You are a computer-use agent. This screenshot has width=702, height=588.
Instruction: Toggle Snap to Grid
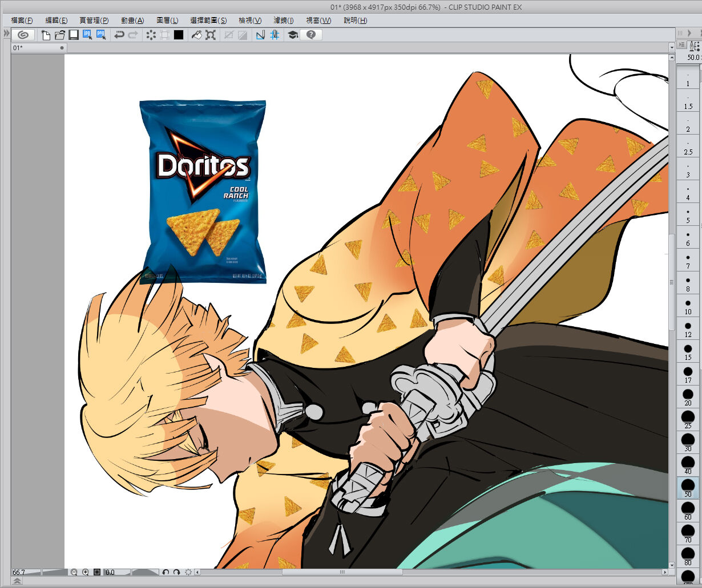(x=275, y=35)
